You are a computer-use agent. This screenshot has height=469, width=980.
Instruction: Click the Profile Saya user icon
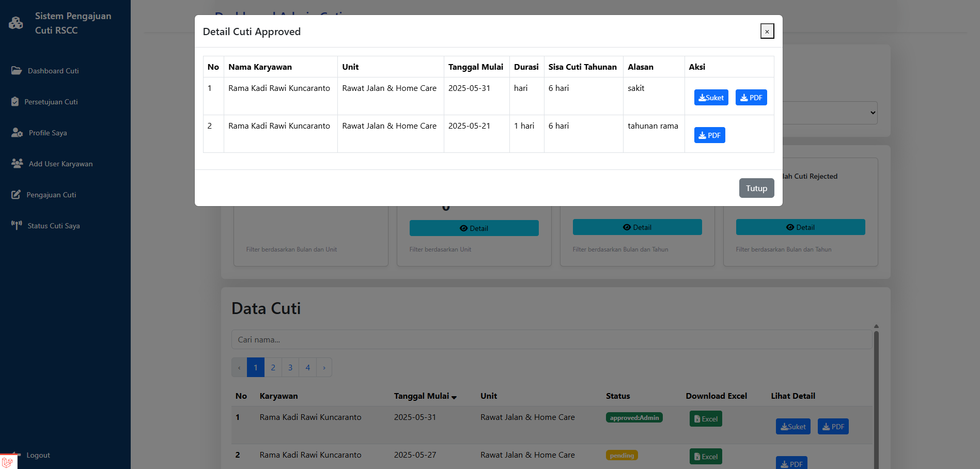pyautogui.click(x=17, y=133)
